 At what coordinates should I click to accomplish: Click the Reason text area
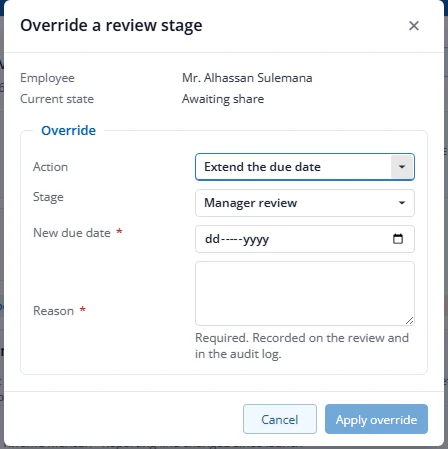click(305, 293)
